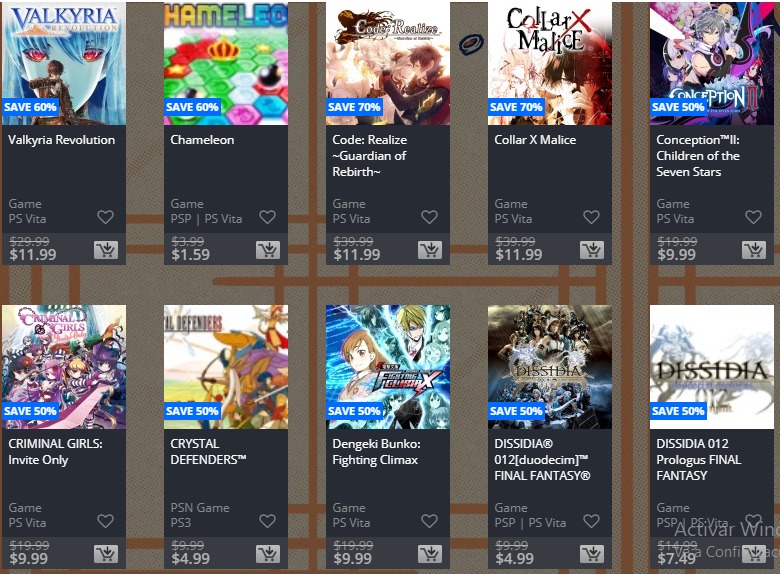Wishlist CRYSTAL DEFENDERS with heart icon

[268, 521]
